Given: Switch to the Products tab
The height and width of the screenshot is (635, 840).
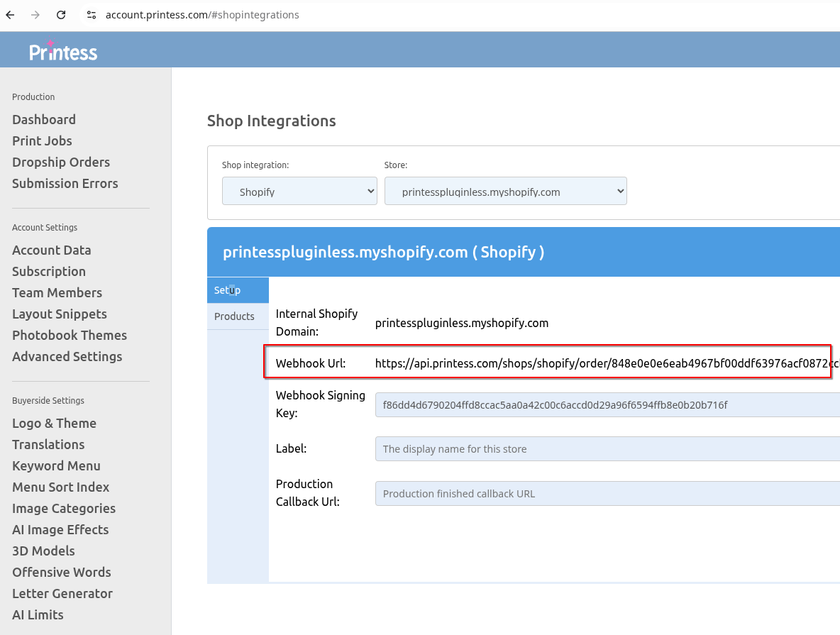Looking at the screenshot, I should point(234,316).
